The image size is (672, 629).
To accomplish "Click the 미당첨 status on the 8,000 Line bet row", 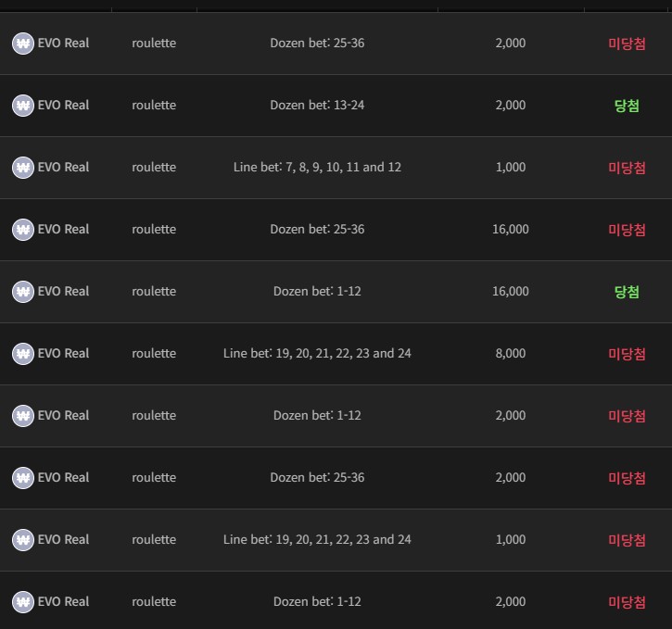I will 627,354.
